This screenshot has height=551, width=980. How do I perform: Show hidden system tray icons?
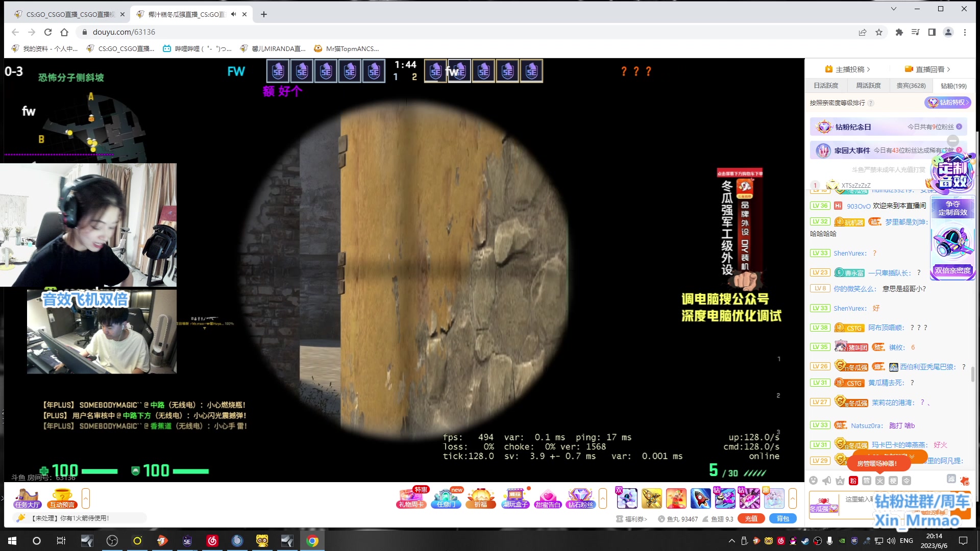coord(732,541)
